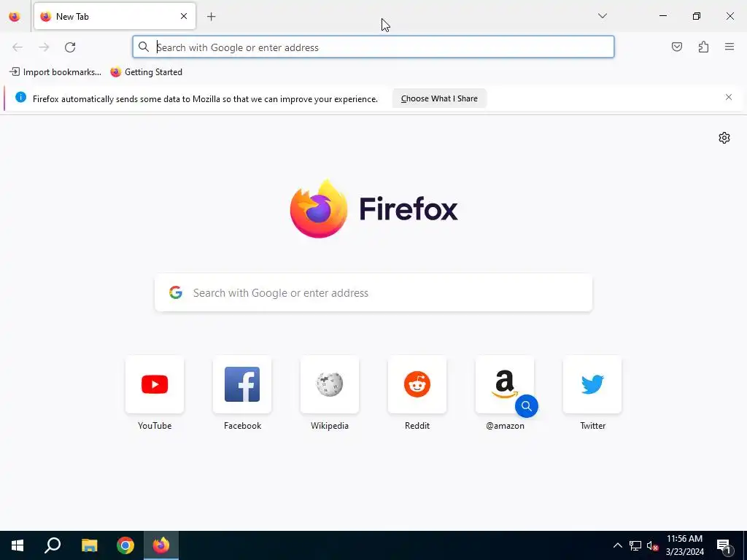Open the Windows Start menu
Screen dimensions: 747x560
point(18,545)
